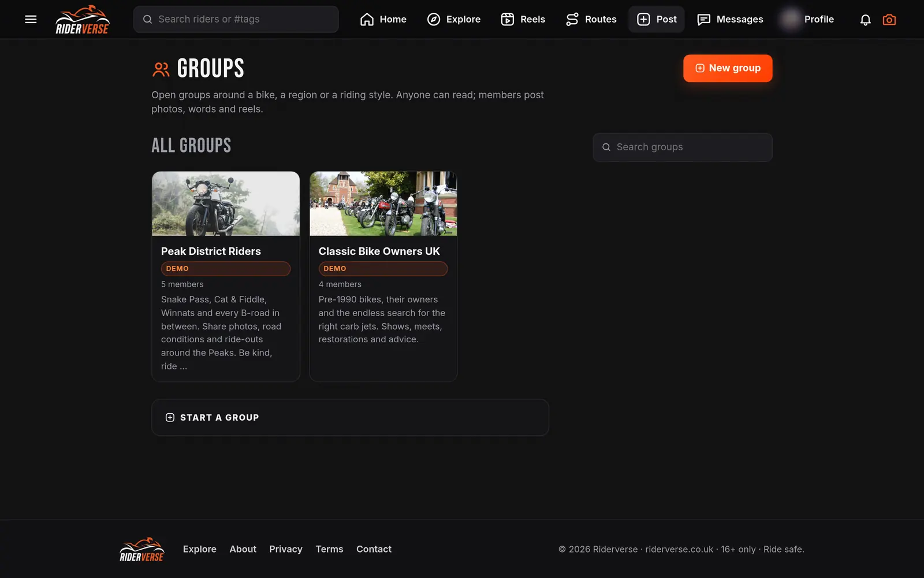The width and height of the screenshot is (924, 578).
Task: Click the ALL GROUPS heading
Action: (191, 145)
